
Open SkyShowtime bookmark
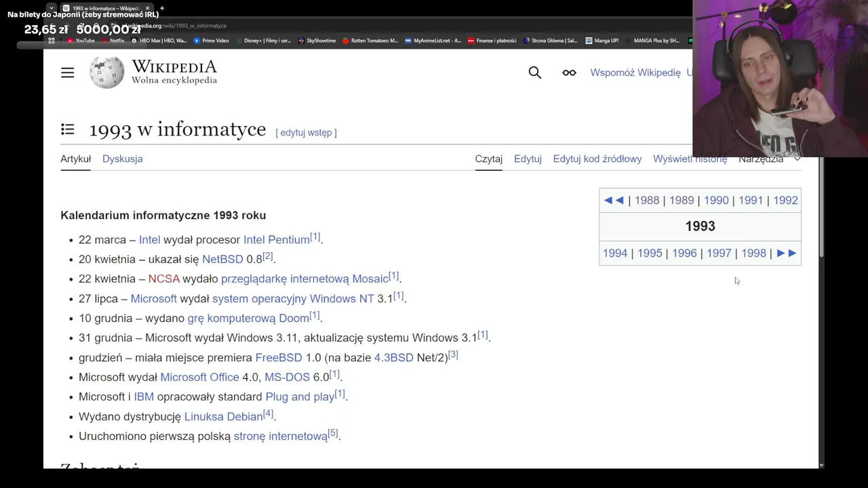tap(317, 41)
